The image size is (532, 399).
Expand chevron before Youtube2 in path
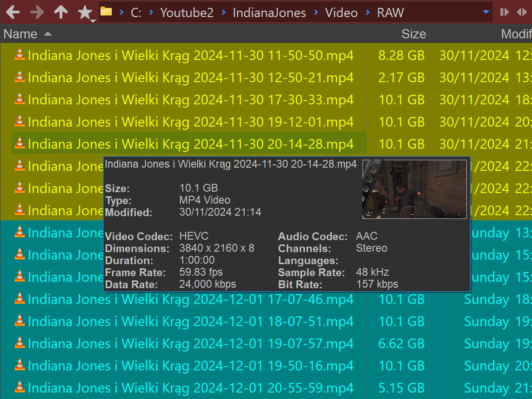coord(151,12)
